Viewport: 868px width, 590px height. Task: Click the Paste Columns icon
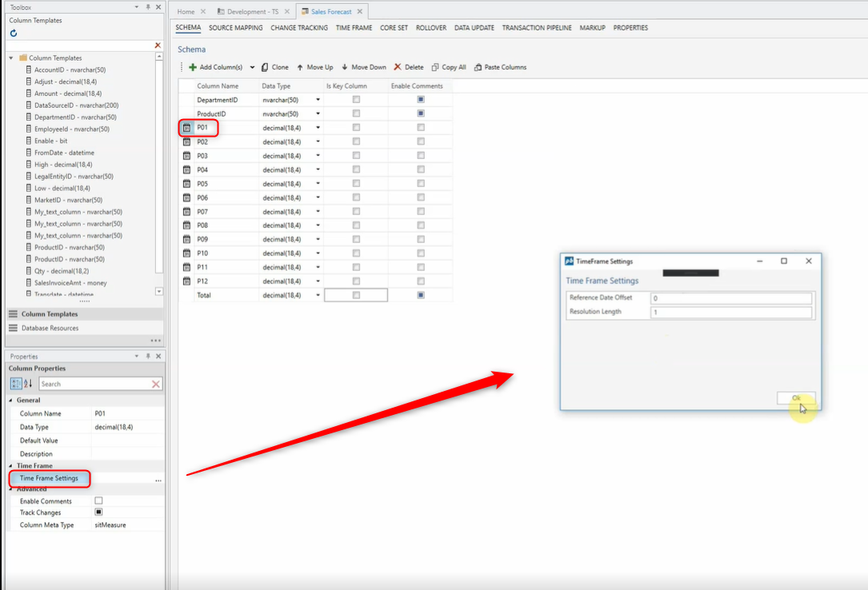[x=478, y=67]
